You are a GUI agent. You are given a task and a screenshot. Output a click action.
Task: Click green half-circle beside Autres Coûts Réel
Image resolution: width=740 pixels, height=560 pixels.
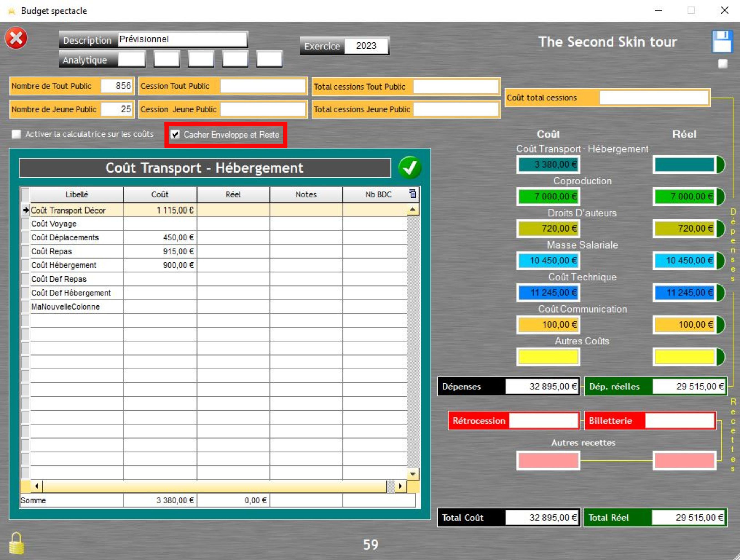pos(720,357)
